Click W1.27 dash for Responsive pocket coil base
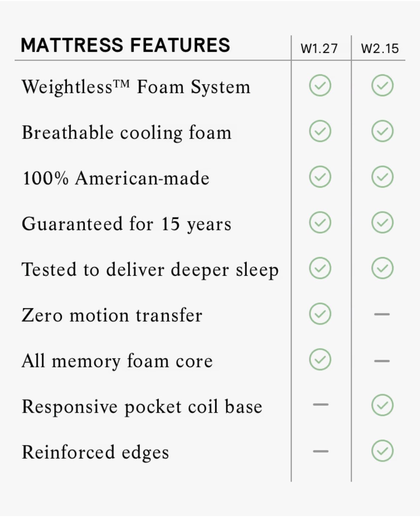 321,405
